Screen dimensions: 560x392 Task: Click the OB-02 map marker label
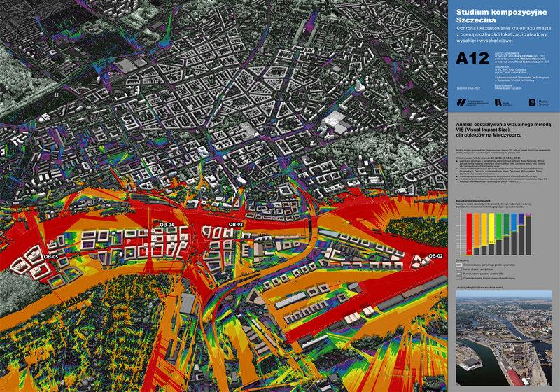click(x=435, y=256)
